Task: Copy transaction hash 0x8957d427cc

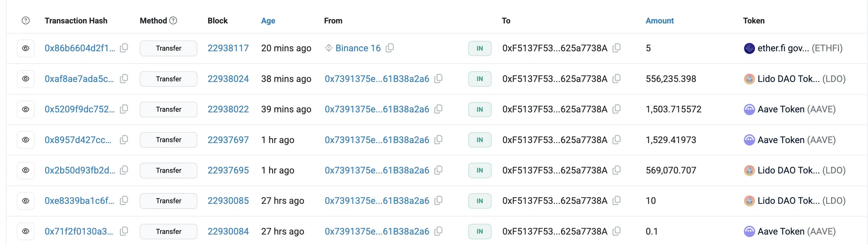Action: (x=124, y=140)
